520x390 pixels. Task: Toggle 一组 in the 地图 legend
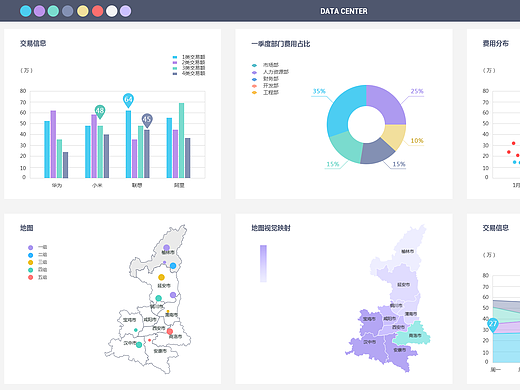(38, 247)
